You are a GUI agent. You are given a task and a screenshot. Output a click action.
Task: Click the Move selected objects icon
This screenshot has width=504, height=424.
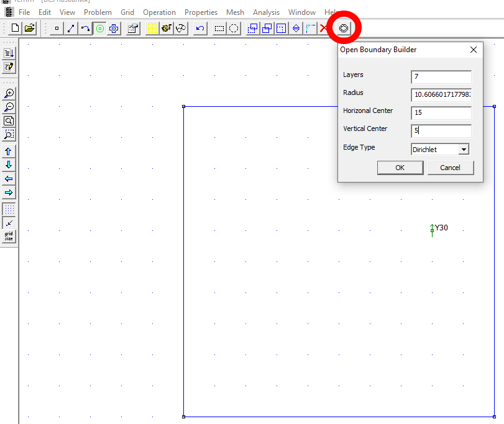click(253, 28)
